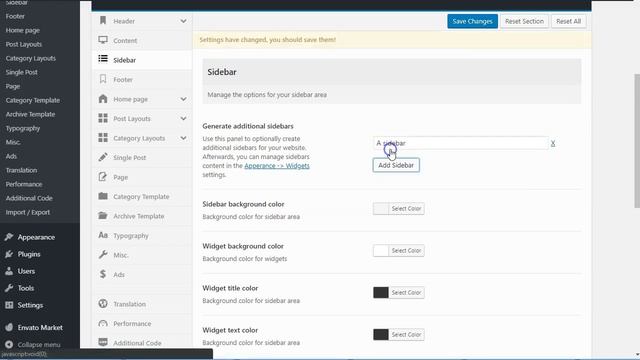Open Typography in the left admin submenu
The height and width of the screenshot is (360, 640).
pos(23,128)
